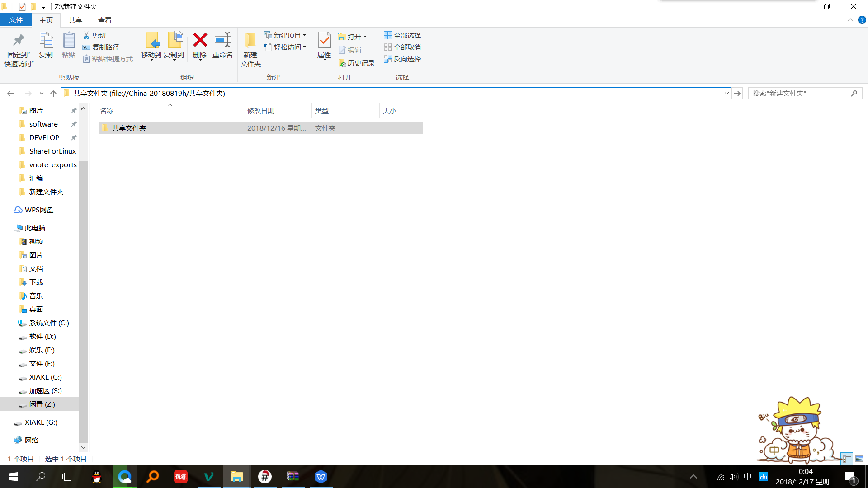868x488 pixels.
Task: Expand the address bar history dropdown
Action: pyautogui.click(x=726, y=93)
